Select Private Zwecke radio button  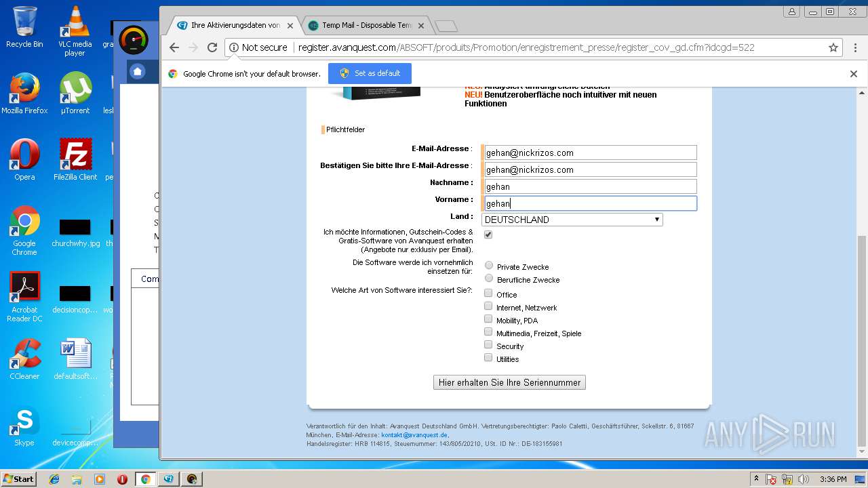pyautogui.click(x=489, y=265)
